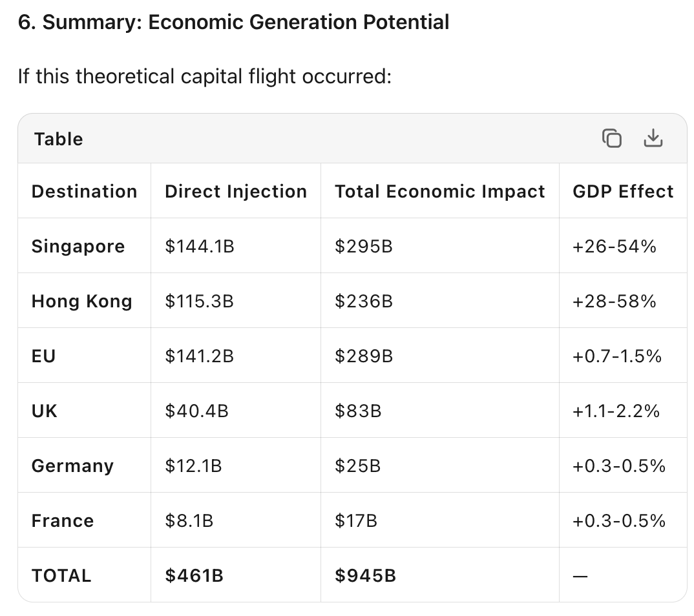Click the EU destination cell
Viewport: 694px width, 616px height.
coord(43,356)
